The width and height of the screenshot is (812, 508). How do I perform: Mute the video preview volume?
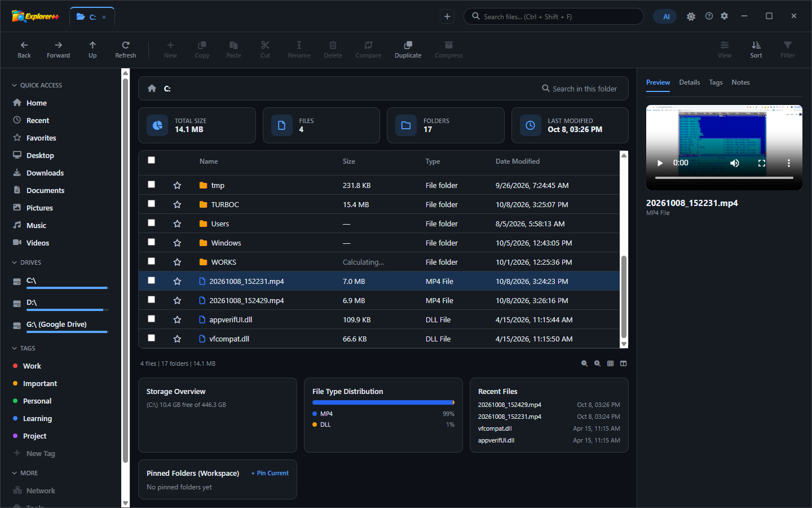tap(734, 163)
